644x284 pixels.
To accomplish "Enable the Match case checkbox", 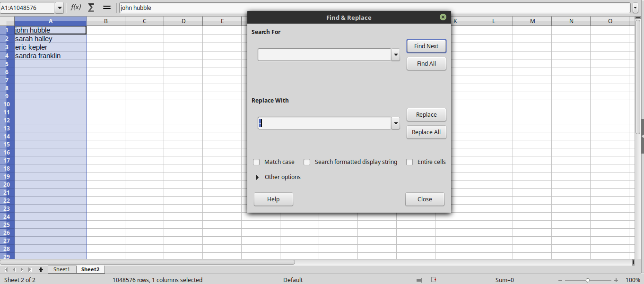I will pyautogui.click(x=256, y=162).
